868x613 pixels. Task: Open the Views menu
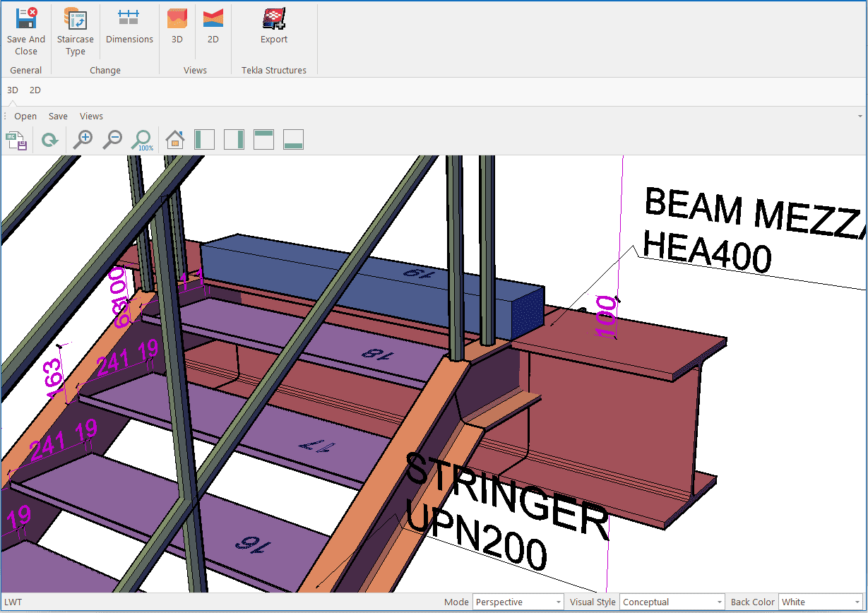(x=91, y=117)
